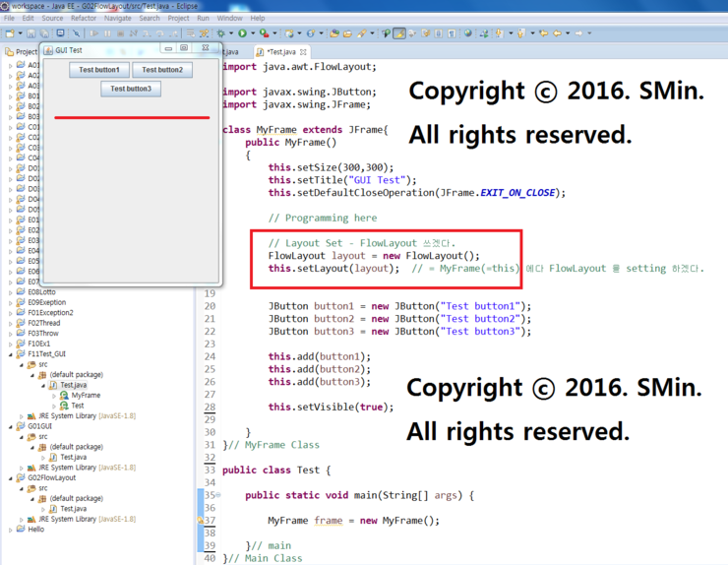The width and height of the screenshot is (728, 565).
Task: Open the Run configurations dropdown arrow
Action: (253, 33)
